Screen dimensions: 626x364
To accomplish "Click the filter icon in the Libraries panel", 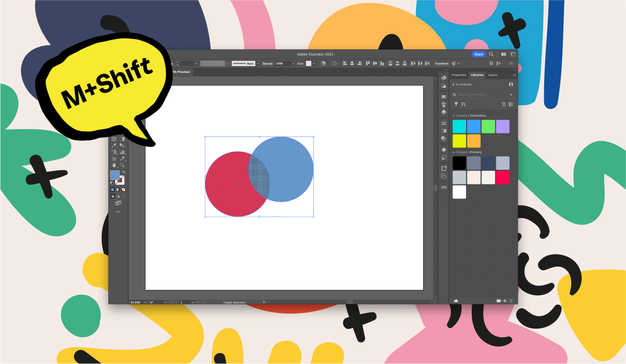I will 456,104.
